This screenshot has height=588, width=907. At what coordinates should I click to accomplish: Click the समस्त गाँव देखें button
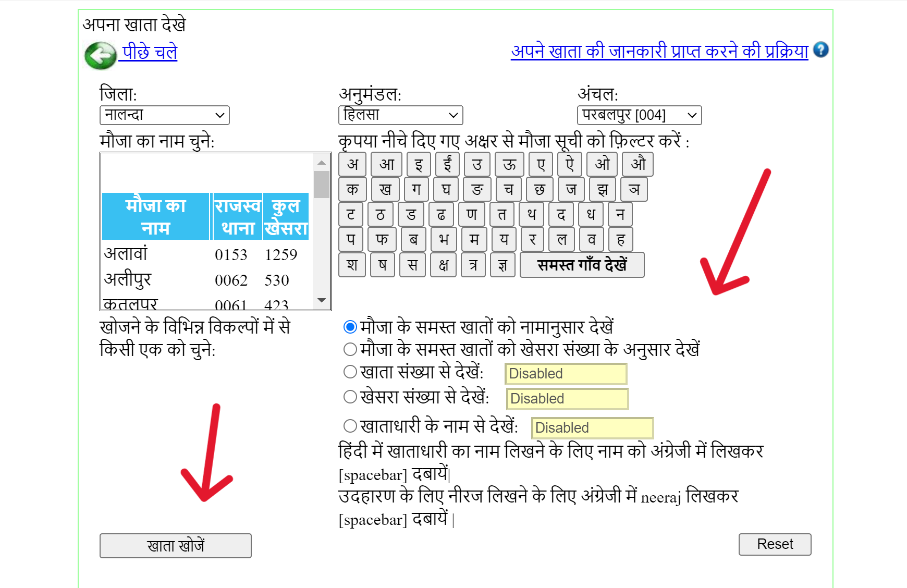(x=582, y=265)
